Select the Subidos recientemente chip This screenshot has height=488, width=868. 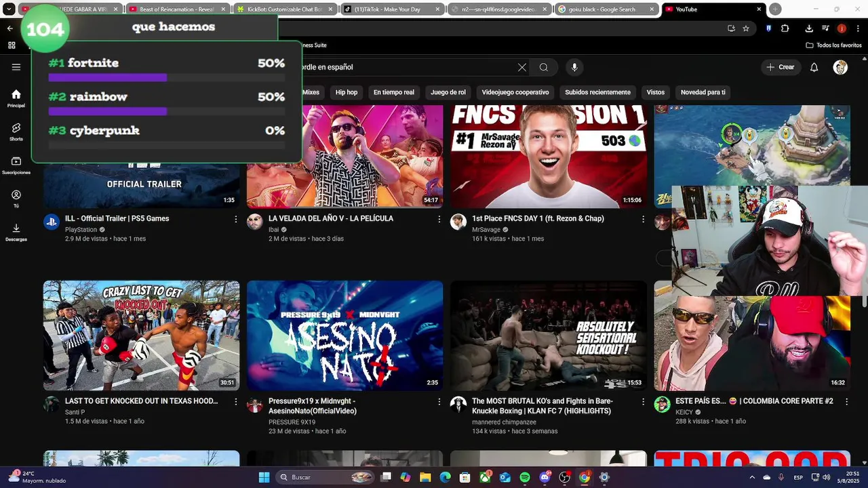[597, 92]
